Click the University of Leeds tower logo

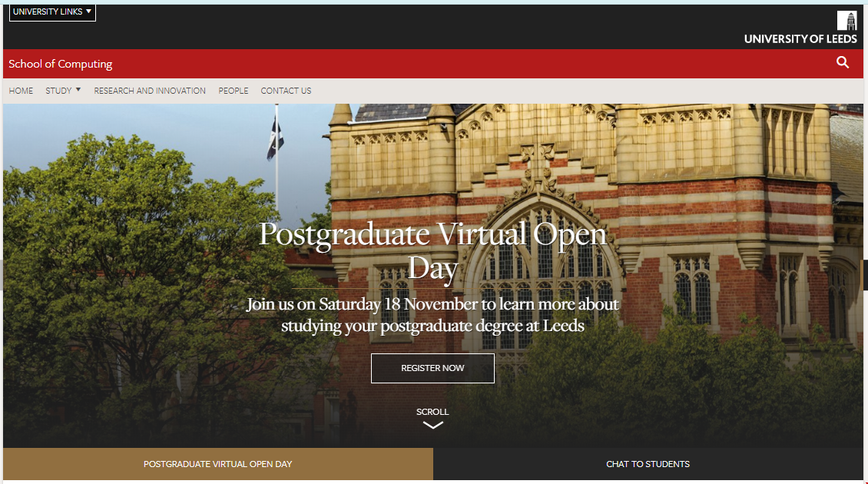click(x=846, y=21)
